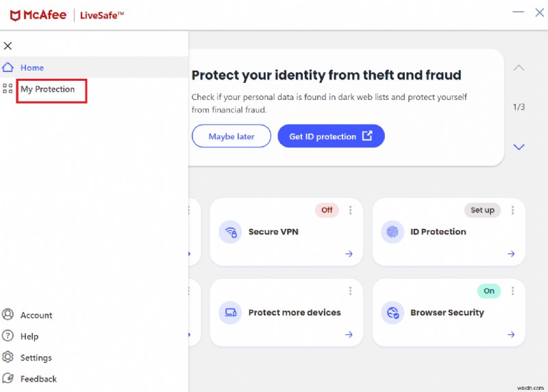548x392 pixels.
Task: Click the Secure VPN wifi-lock icon
Action: tap(230, 232)
